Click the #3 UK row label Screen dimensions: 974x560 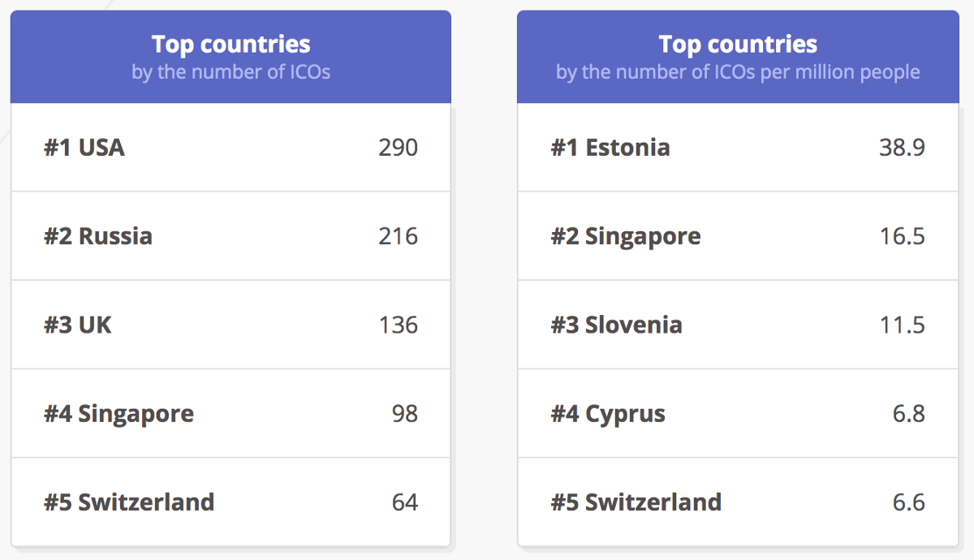tap(78, 325)
